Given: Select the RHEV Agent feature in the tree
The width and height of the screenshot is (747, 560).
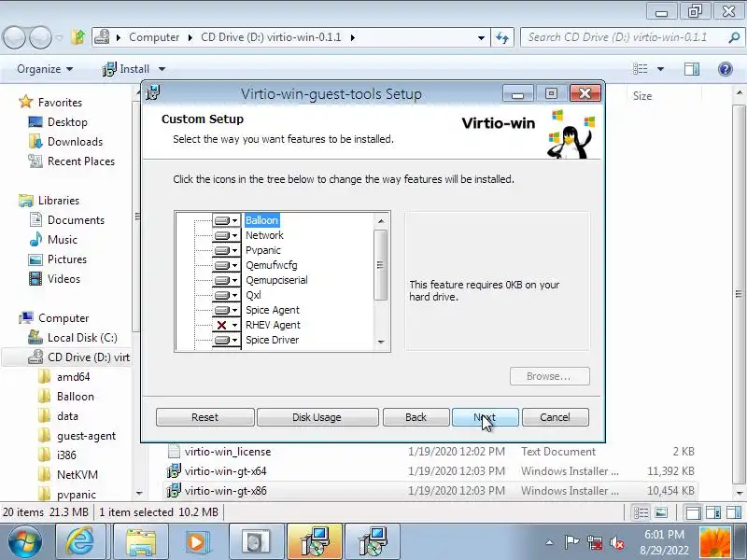Looking at the screenshot, I should 273,325.
